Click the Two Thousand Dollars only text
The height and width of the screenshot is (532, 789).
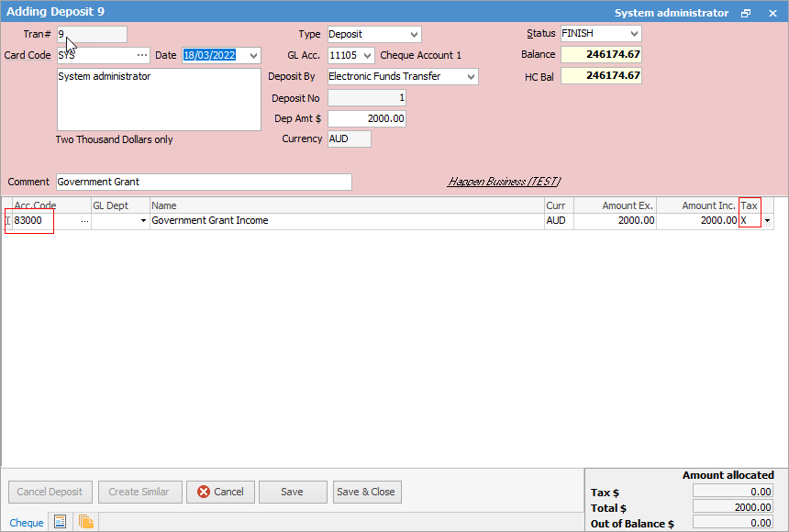(115, 139)
